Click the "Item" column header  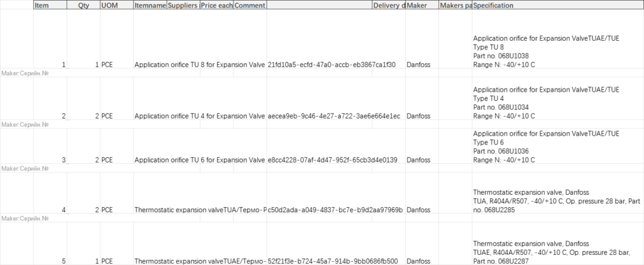[50, 6]
